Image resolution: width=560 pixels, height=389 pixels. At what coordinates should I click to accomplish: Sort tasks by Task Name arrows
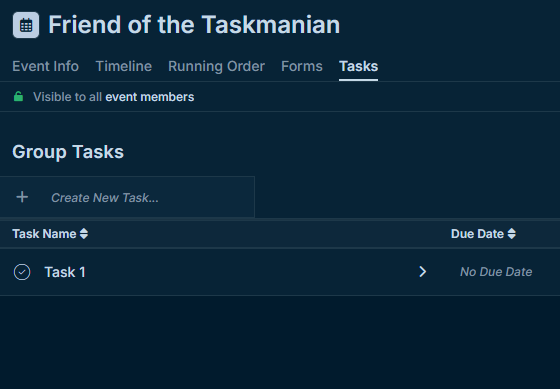84,234
